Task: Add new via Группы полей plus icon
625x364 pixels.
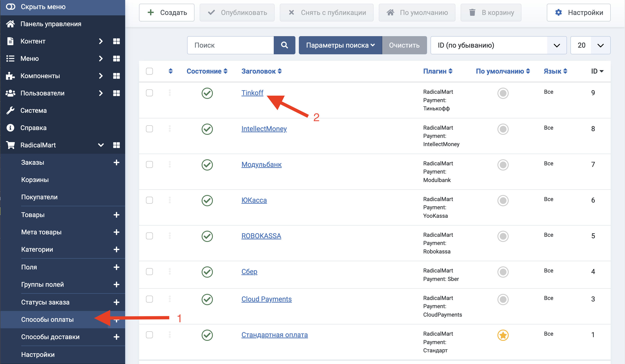Action: pos(116,285)
